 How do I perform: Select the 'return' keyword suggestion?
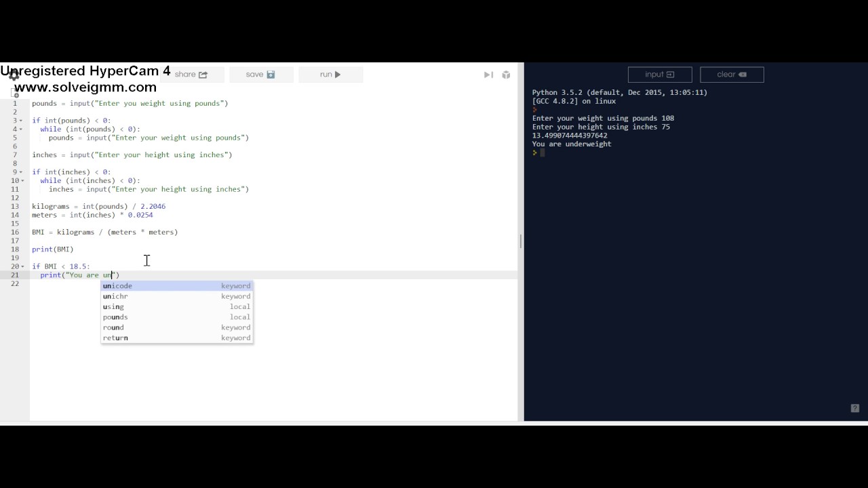177,338
